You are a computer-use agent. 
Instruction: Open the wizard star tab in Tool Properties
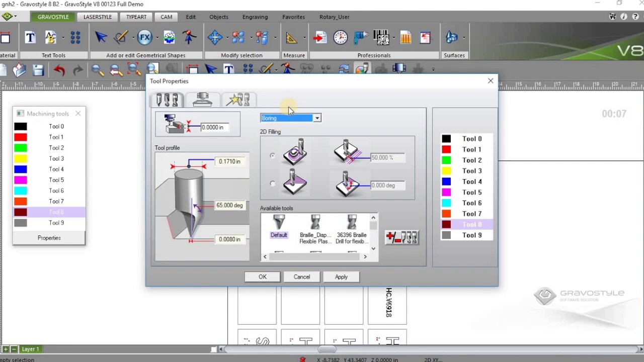tap(238, 100)
